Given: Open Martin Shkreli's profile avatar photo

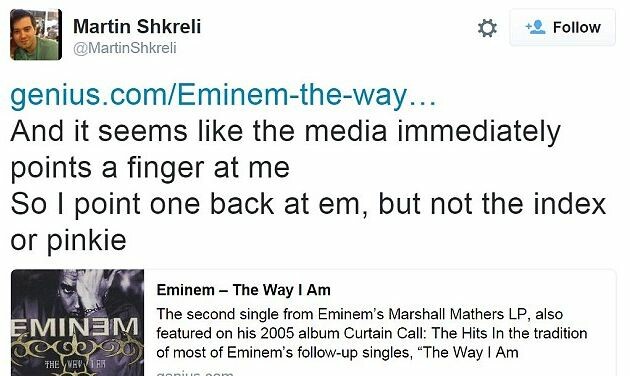Looking at the screenshot, I should coord(36,34).
